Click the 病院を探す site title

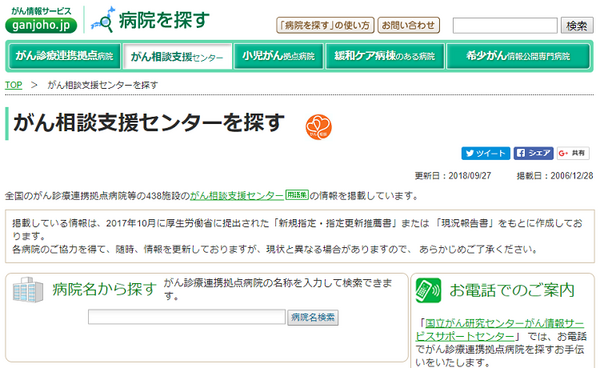click(165, 20)
